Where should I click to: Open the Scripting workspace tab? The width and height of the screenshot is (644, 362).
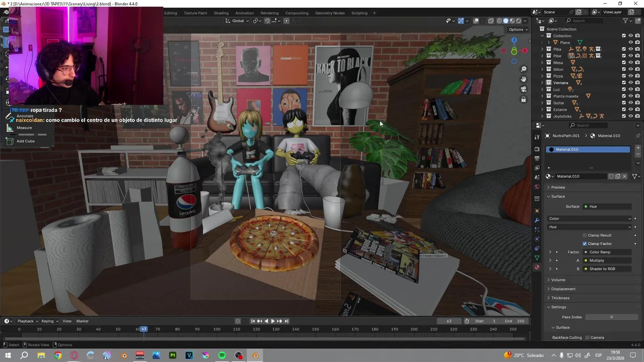pyautogui.click(x=359, y=13)
